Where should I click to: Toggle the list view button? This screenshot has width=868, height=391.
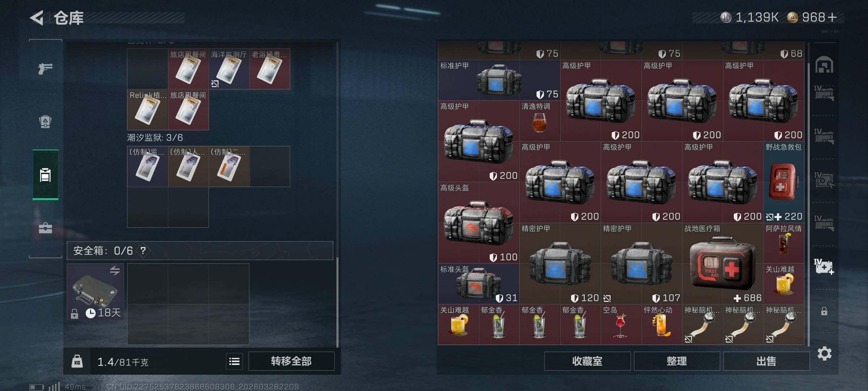tap(234, 361)
